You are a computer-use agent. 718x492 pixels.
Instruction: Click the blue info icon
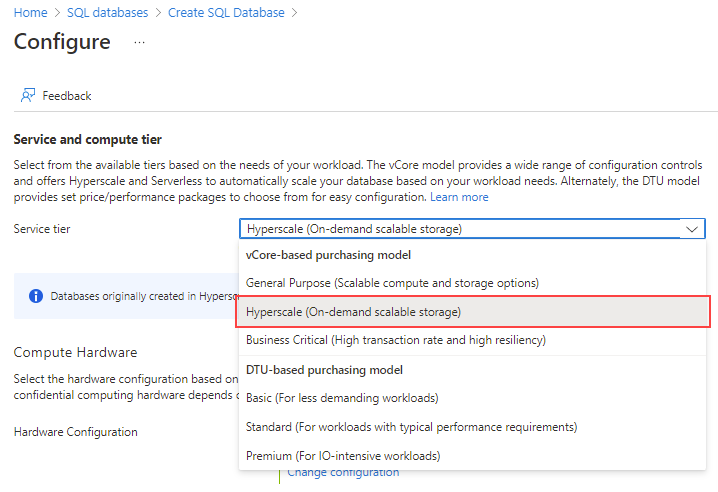[x=36, y=296]
